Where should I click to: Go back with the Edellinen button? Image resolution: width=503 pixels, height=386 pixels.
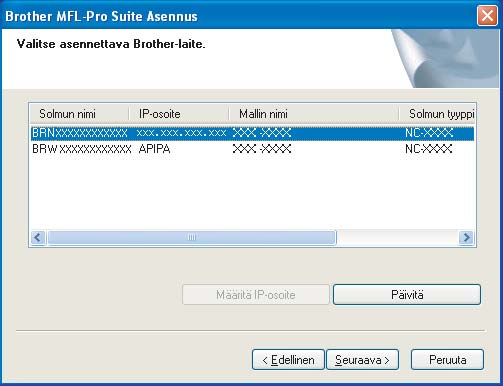[x=288, y=360]
